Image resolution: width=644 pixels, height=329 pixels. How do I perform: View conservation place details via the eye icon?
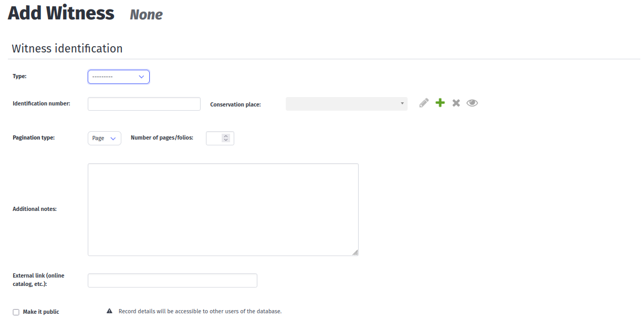[472, 103]
